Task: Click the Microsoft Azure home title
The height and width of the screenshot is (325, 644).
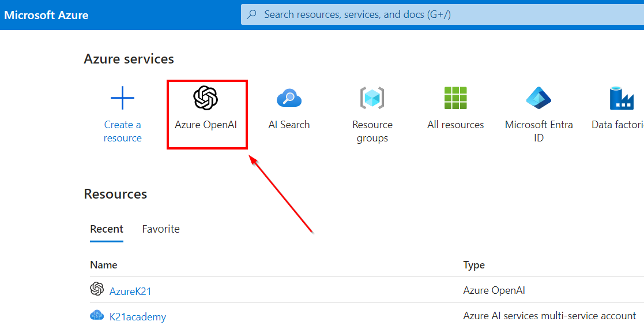Action: pos(46,15)
